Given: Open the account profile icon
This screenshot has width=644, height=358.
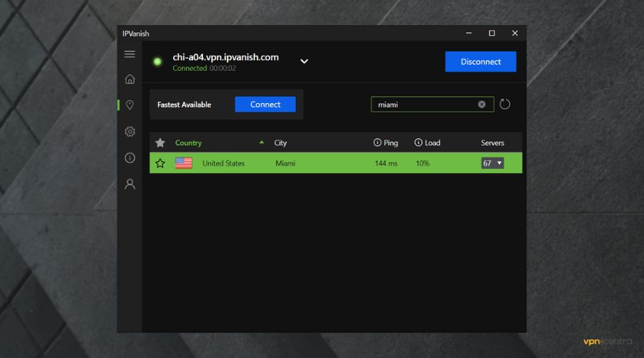Looking at the screenshot, I should (x=130, y=184).
